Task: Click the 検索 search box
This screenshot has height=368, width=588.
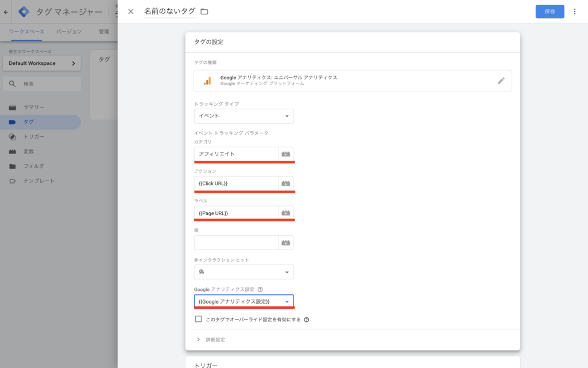Action: [x=41, y=84]
